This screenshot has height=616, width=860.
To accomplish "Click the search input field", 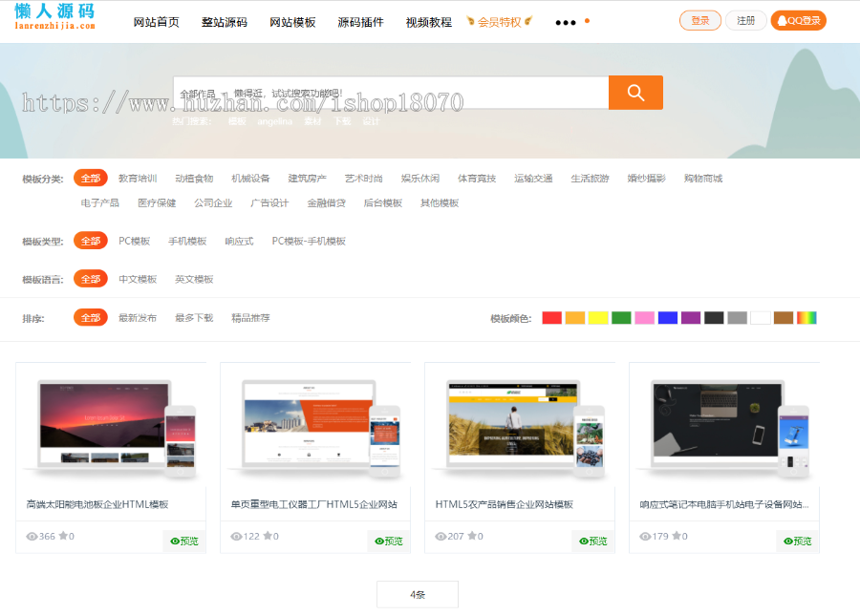I will 382,92.
